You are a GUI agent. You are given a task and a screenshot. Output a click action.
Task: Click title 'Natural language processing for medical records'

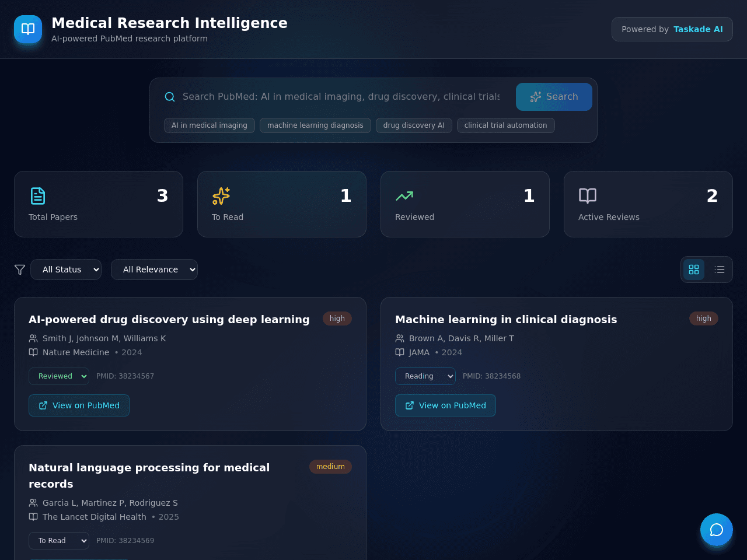[x=149, y=476]
